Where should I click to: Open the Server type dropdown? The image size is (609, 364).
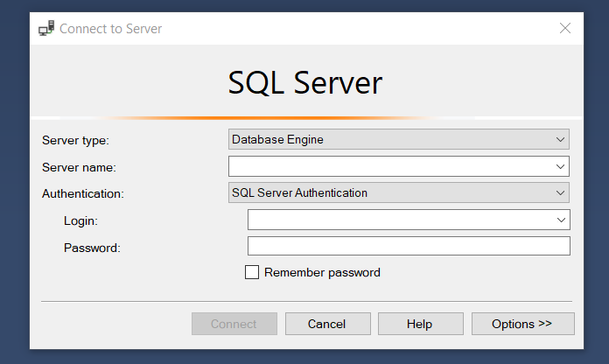pos(398,139)
